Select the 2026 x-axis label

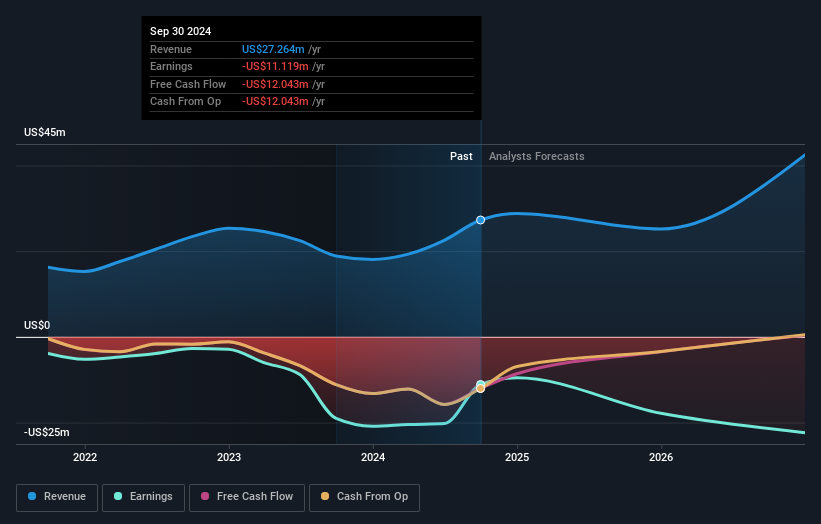click(x=661, y=457)
